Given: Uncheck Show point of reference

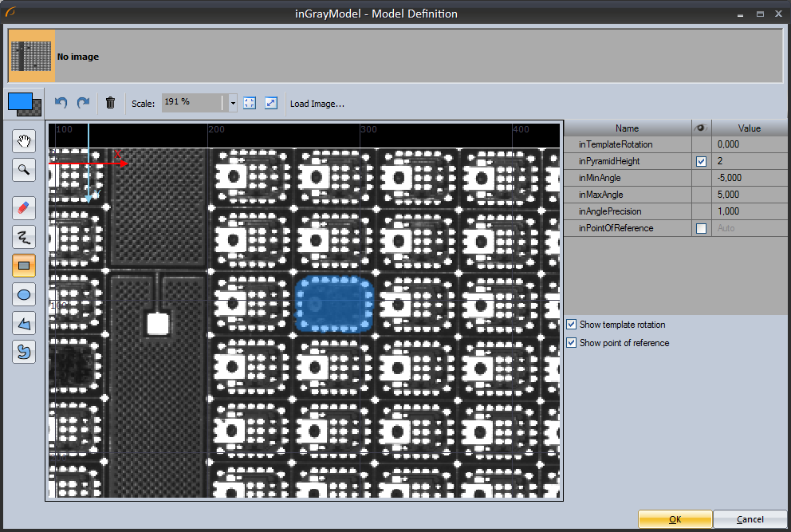Looking at the screenshot, I should pyautogui.click(x=571, y=343).
